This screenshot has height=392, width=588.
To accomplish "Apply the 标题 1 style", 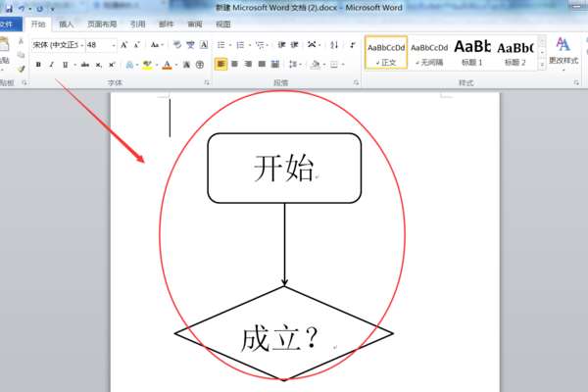I will tap(472, 53).
